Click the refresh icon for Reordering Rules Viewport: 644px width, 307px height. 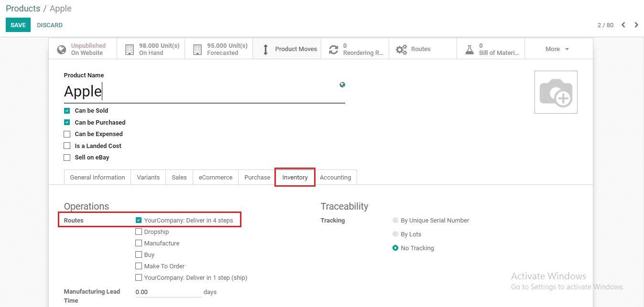click(x=333, y=49)
